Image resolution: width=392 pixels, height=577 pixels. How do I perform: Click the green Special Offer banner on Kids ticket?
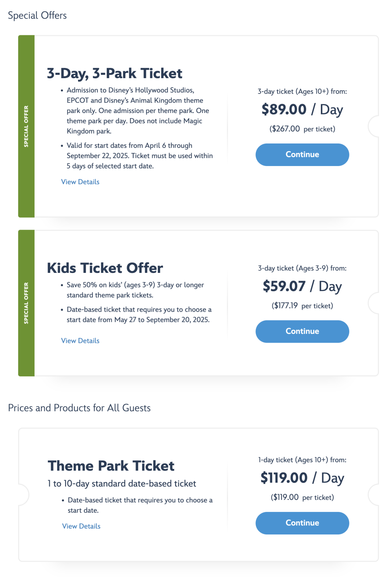(x=26, y=303)
